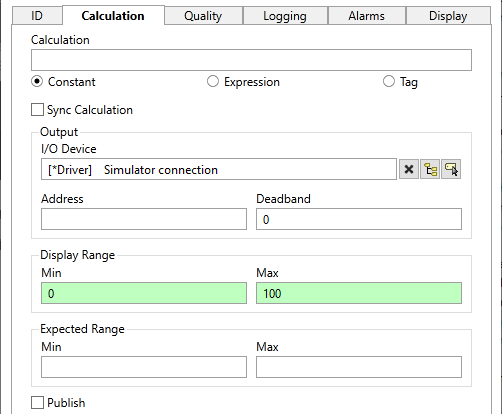Click the Display Range Min field

click(144, 293)
